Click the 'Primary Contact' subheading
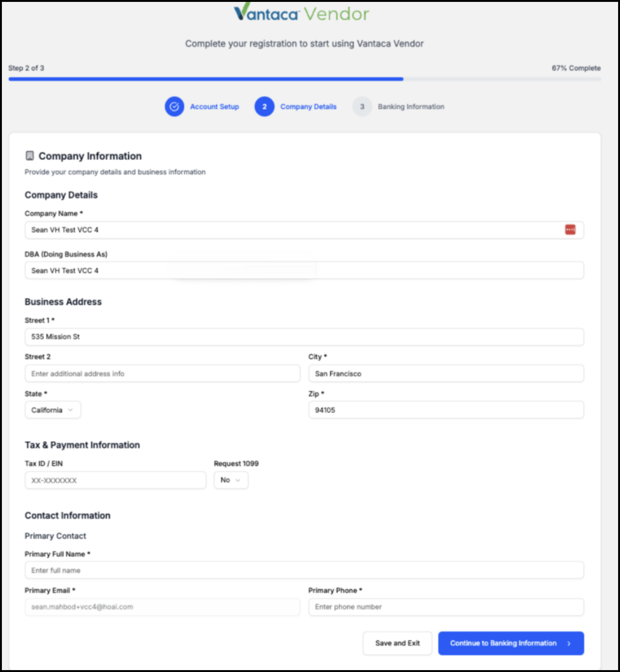Screen dimensions: 620x672 click(x=55, y=536)
